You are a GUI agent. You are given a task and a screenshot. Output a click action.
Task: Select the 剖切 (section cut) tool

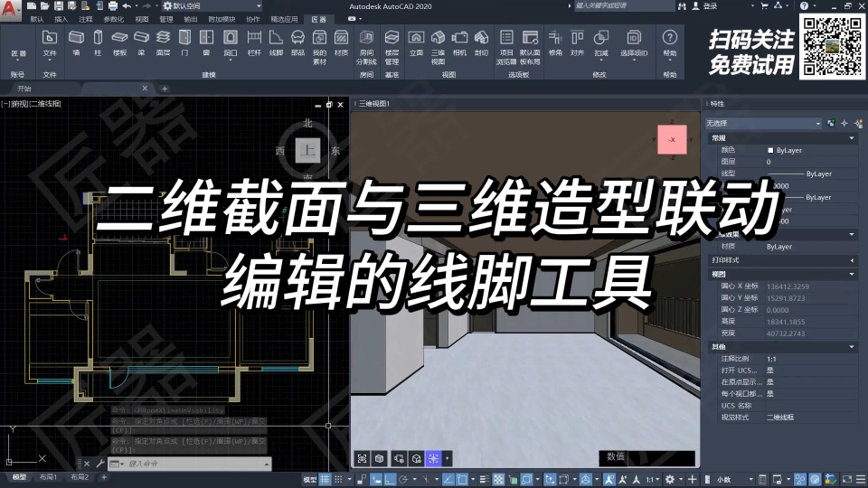481,43
